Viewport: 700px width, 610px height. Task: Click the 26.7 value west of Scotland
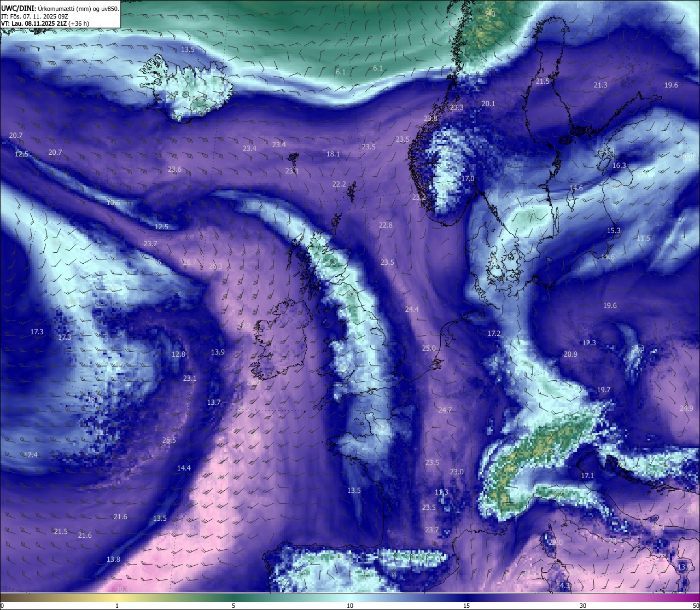tap(189, 263)
